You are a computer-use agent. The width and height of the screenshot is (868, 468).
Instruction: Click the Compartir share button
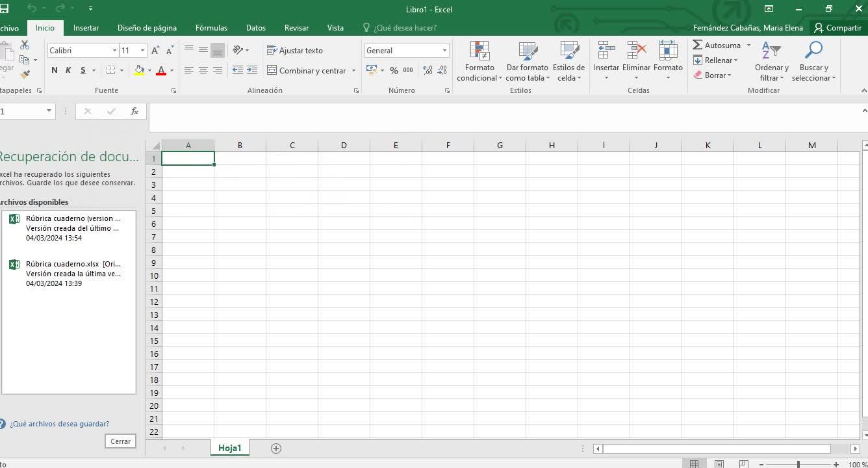coord(837,28)
